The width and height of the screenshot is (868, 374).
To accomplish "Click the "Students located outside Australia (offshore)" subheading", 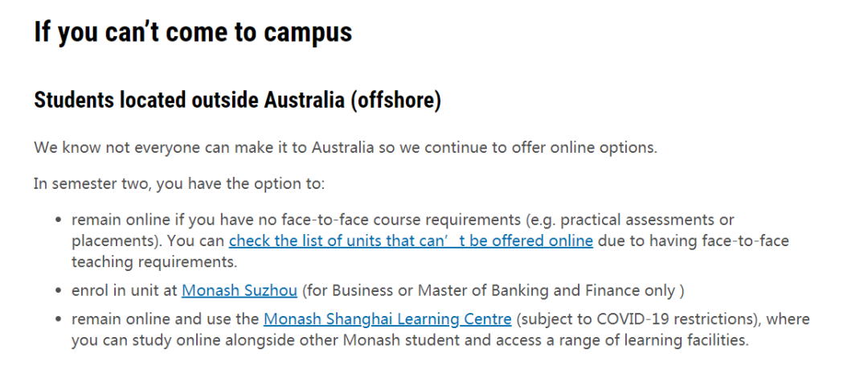I will click(237, 101).
